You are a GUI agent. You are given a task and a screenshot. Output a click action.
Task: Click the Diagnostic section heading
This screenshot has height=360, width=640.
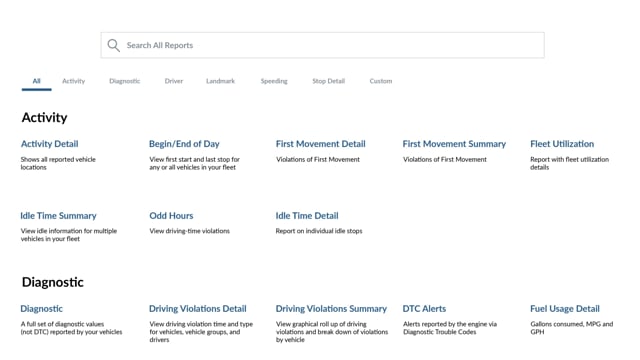click(x=53, y=282)
